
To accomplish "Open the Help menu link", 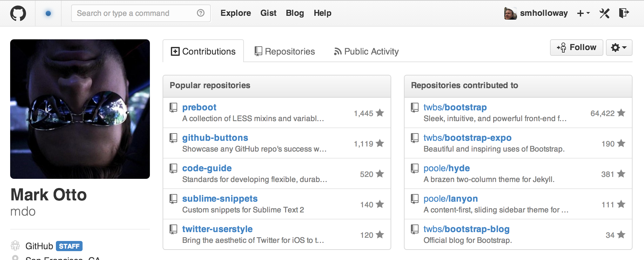I will (x=322, y=13).
